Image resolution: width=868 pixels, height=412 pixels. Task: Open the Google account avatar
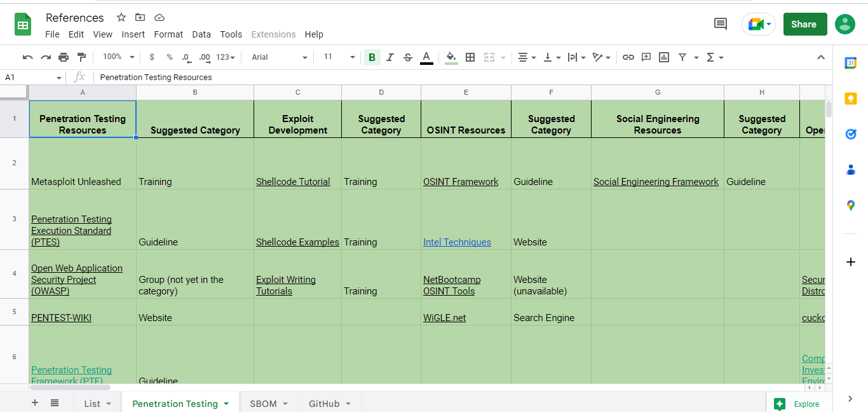(845, 24)
